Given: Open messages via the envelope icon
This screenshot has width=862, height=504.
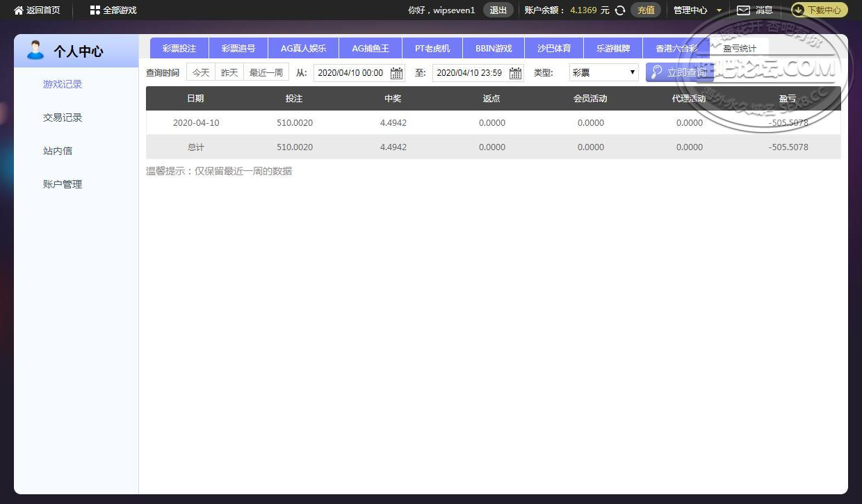Looking at the screenshot, I should pos(743,10).
